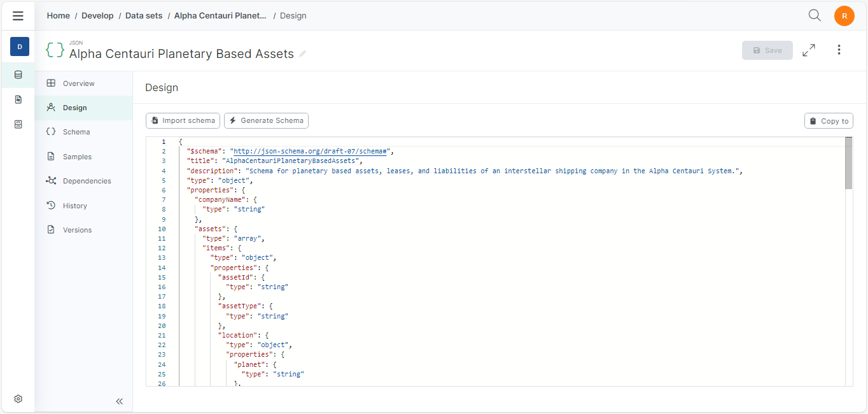The image size is (868, 414).
Task: Open the Versions tab
Action: click(83, 230)
